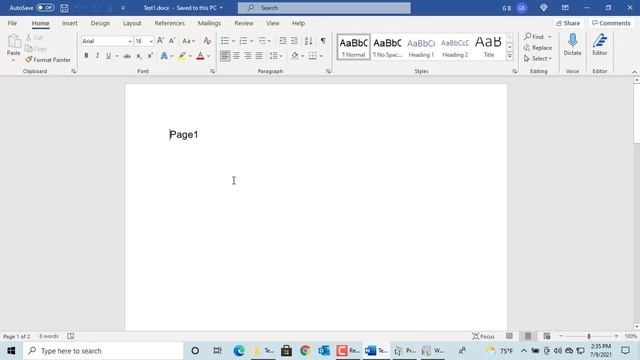Open the Select dropdown in Editing

click(x=538, y=58)
